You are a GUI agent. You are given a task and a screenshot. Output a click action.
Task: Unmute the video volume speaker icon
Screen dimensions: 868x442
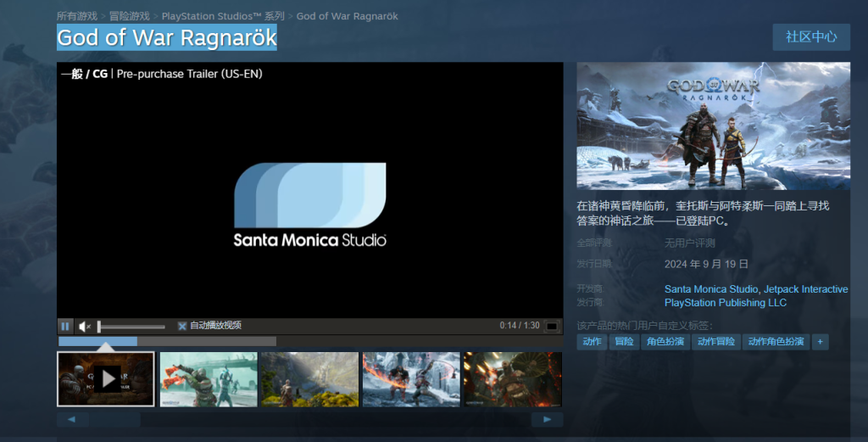(84, 327)
